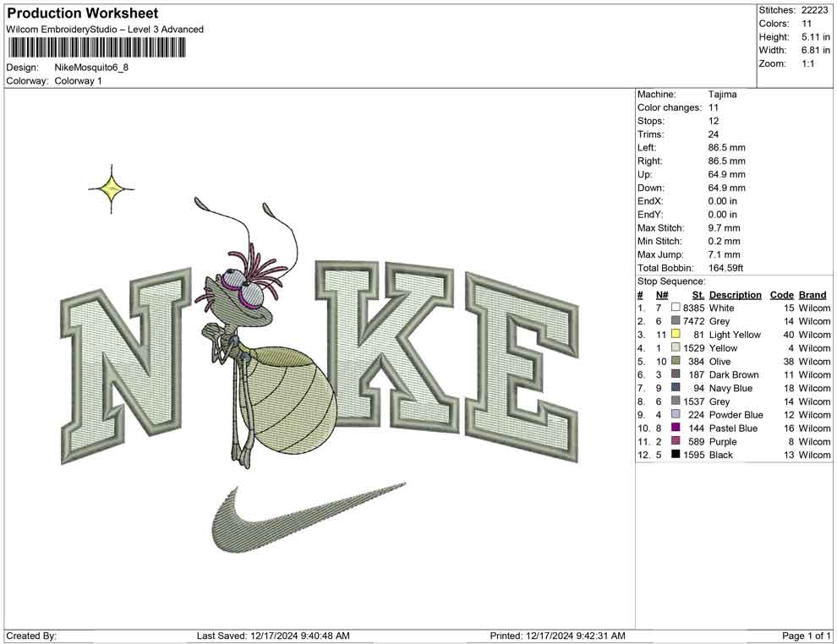Select the swatch for Grey with 7472 stitches
Viewport: 837px width, 644px height.
(x=676, y=320)
